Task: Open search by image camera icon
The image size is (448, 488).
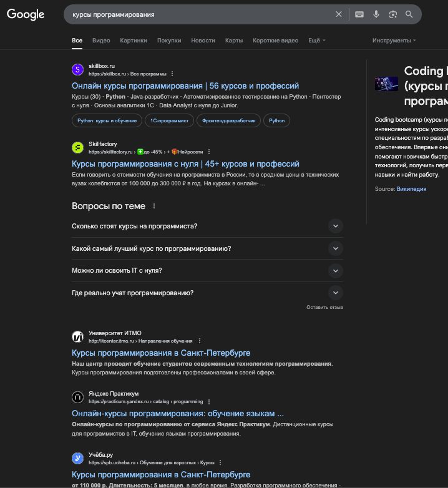Action: coord(393,14)
